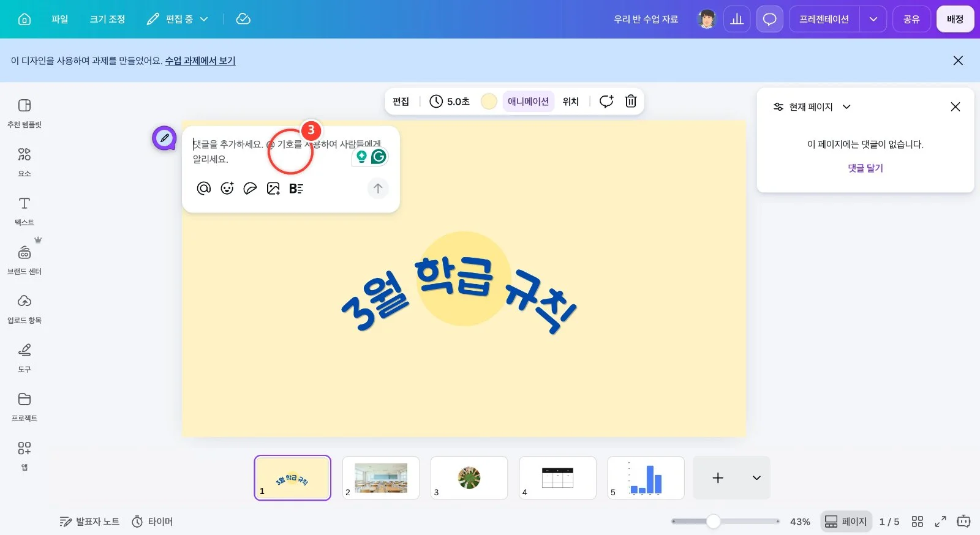
Task: Toggle the comments speech bubble button
Action: point(769,19)
